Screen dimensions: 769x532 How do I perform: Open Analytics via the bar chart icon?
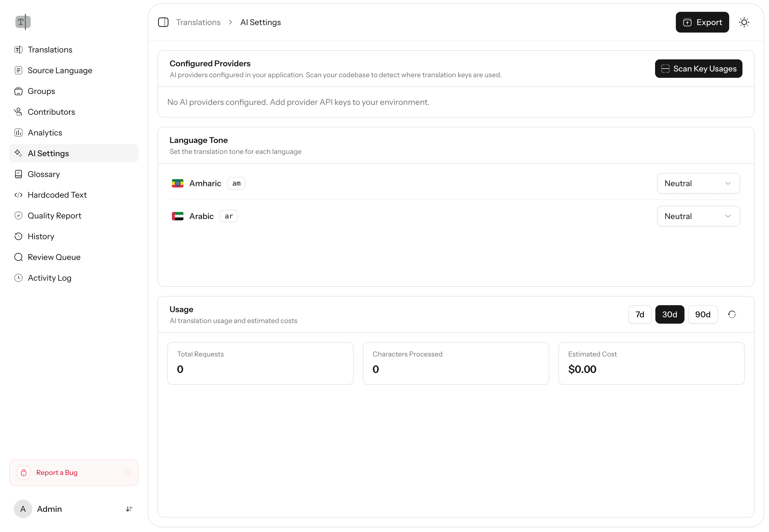click(x=18, y=132)
